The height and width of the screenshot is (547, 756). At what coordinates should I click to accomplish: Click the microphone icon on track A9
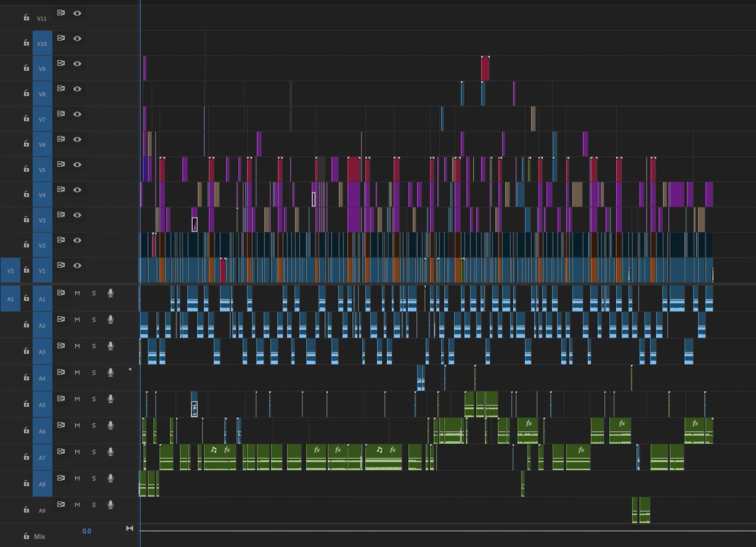click(110, 504)
